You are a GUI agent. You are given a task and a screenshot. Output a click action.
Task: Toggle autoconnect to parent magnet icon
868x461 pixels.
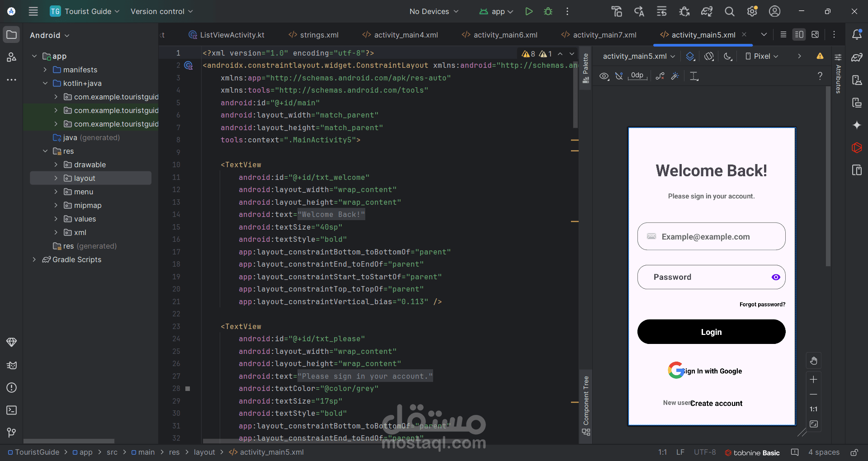tap(619, 76)
